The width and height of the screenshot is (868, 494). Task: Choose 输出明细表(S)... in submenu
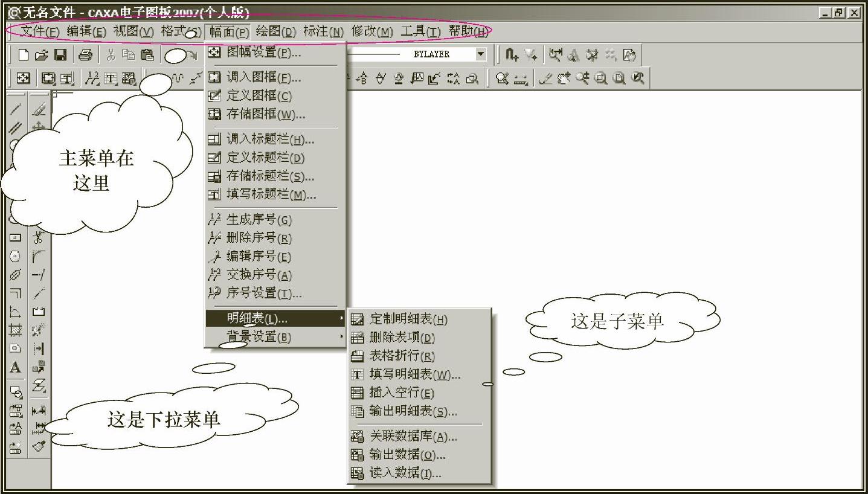tap(420, 411)
